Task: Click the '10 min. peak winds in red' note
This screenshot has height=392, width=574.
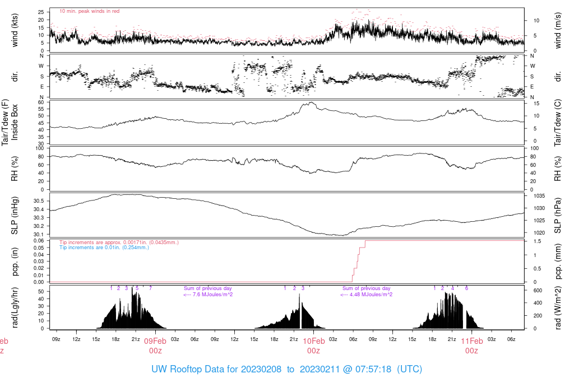Action: [89, 11]
